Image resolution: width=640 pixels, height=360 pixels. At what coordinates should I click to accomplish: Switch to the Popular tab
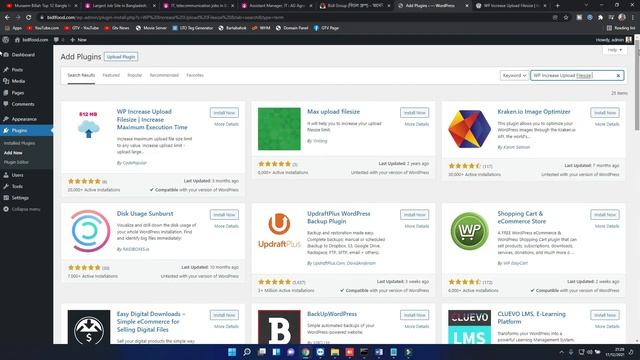(135, 76)
